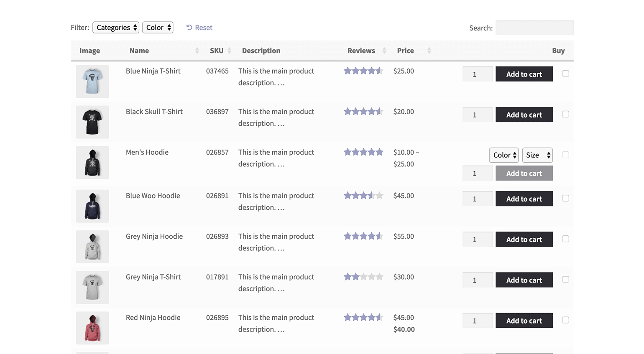
Task: Click the Grey Ninja T-Shirt star rating
Action: 363,277
